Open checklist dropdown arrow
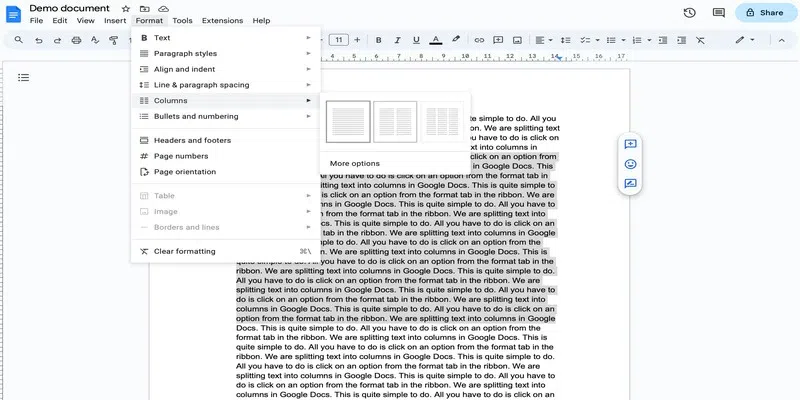Viewport: 800px width, 400px height. [597, 40]
